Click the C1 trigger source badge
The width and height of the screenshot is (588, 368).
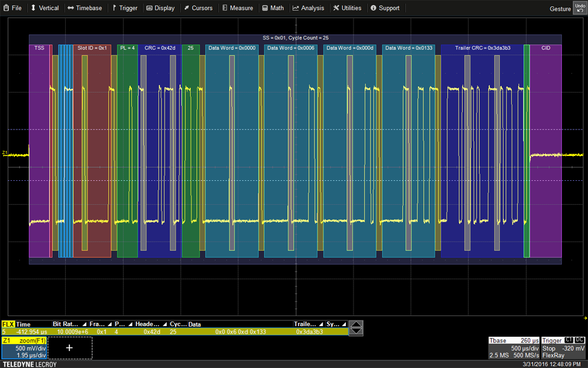coord(568,340)
